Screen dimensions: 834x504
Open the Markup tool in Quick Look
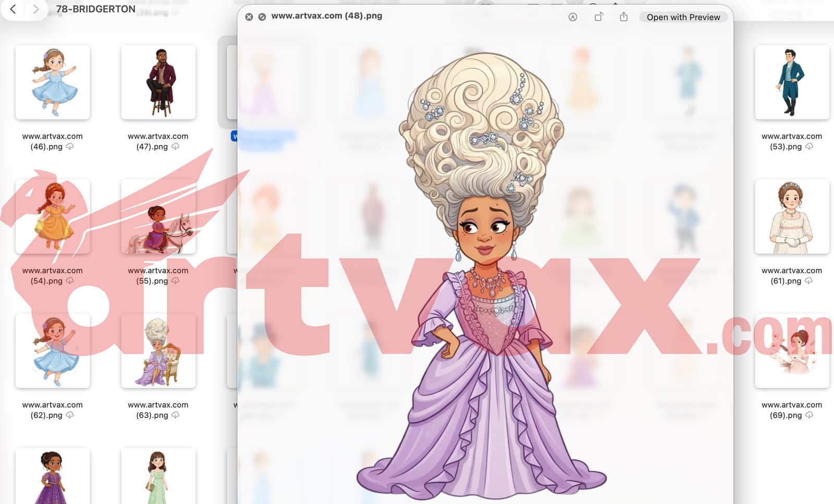(x=573, y=17)
